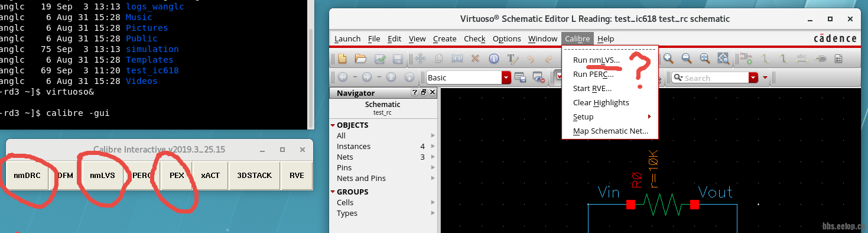Screen dimensions: 868x233
Task: Click the Check and Save icon
Action: (x=380, y=59)
